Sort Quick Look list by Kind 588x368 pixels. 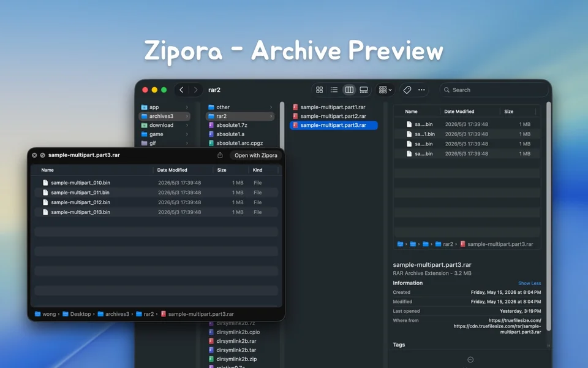(x=263, y=170)
